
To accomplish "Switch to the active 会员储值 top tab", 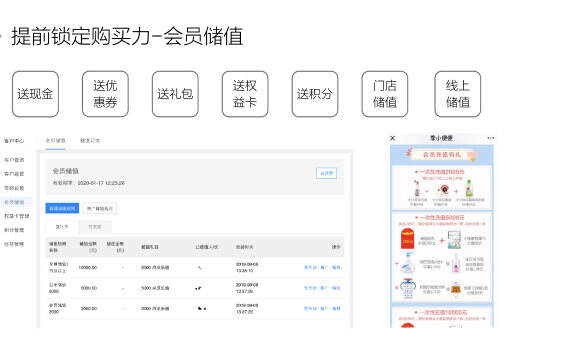I will [55, 140].
